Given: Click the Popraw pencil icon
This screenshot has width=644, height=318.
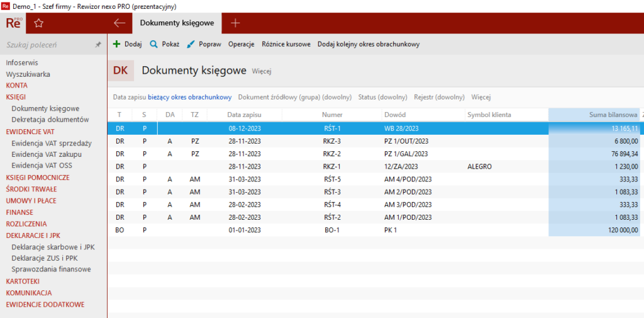Looking at the screenshot, I should [x=191, y=45].
